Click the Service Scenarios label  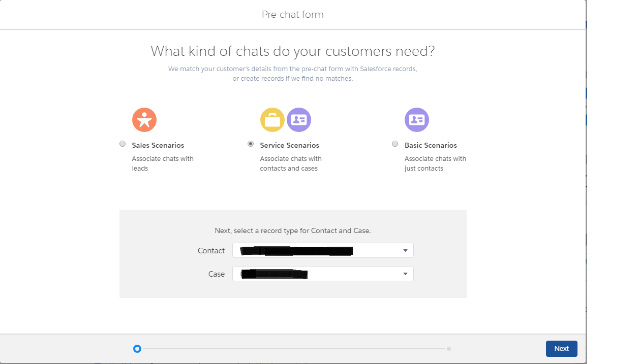pos(290,145)
